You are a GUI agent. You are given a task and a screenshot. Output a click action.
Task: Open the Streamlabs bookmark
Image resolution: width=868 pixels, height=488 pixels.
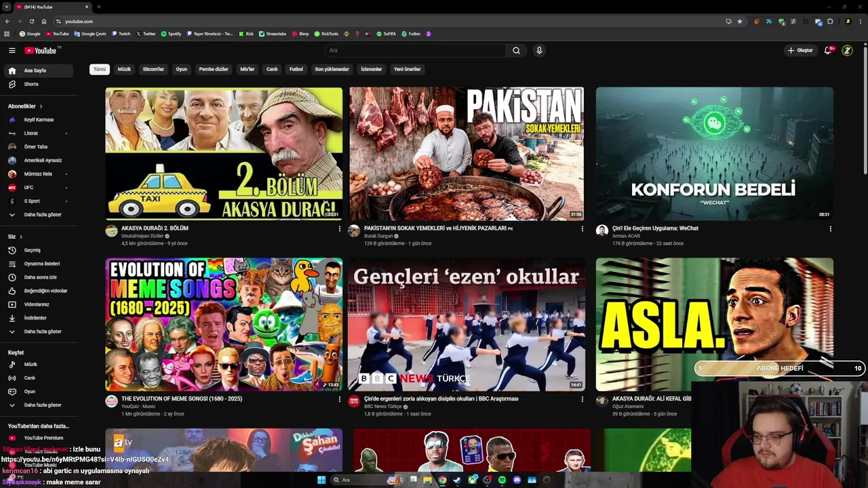(x=273, y=33)
